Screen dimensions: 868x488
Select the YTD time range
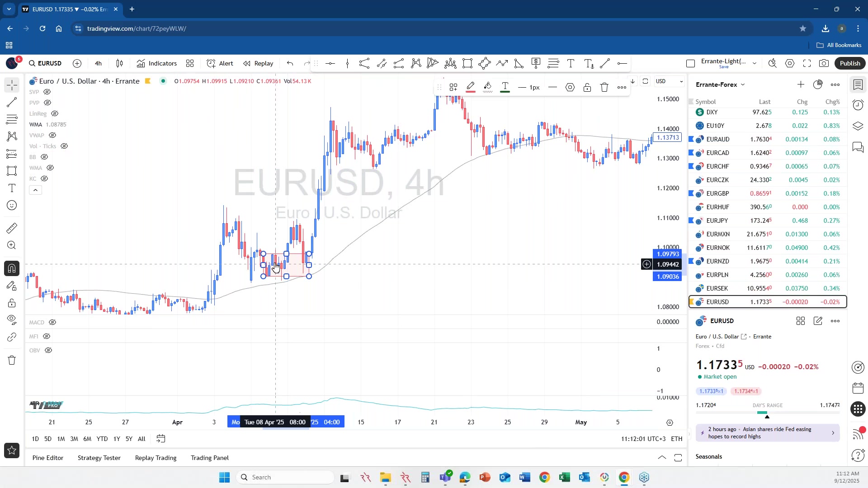(x=102, y=439)
